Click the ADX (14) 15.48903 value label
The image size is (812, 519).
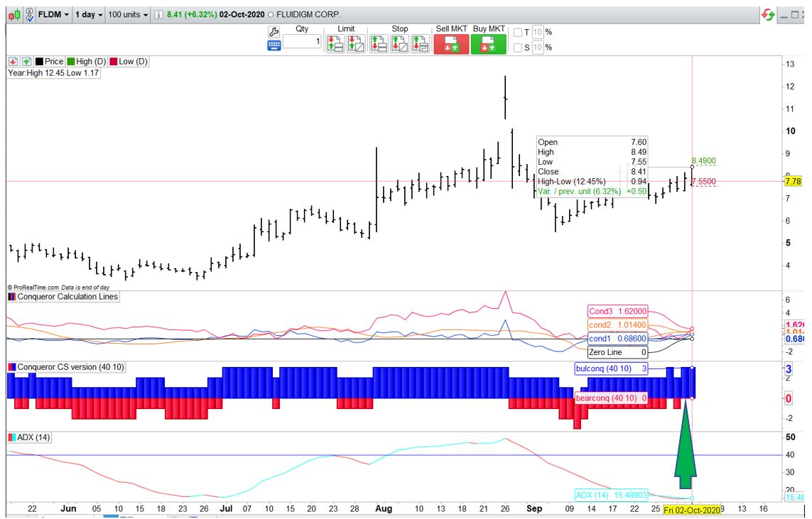pyautogui.click(x=611, y=495)
